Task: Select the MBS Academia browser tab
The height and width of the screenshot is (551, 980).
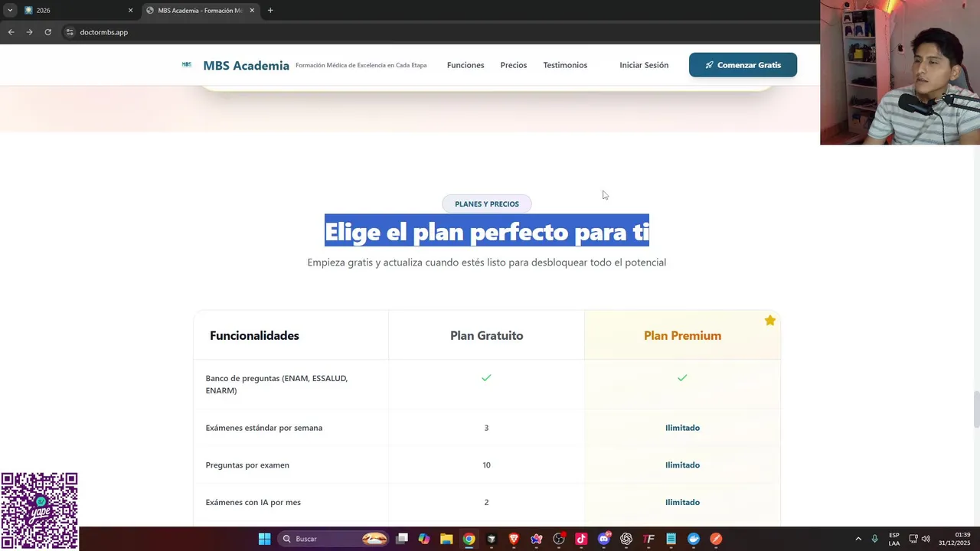Action: pos(201,11)
